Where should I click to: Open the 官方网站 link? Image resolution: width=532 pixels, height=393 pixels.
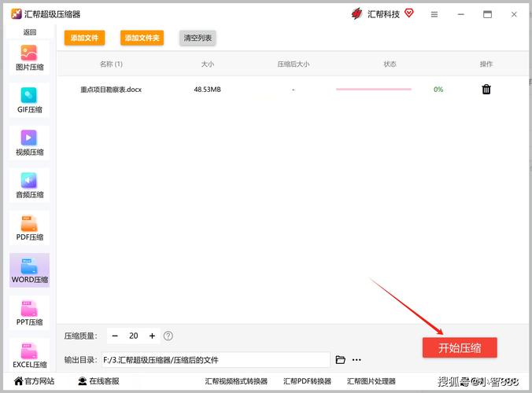click(34, 381)
